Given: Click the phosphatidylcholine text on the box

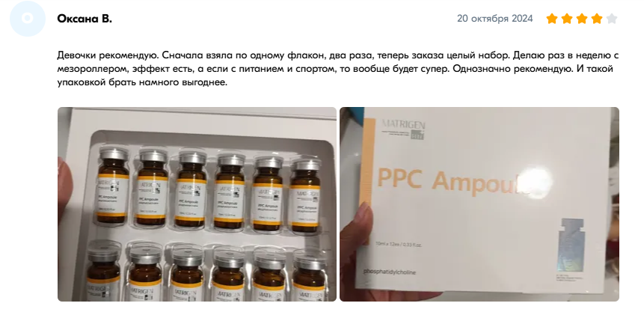Looking at the screenshot, I should click(390, 272).
